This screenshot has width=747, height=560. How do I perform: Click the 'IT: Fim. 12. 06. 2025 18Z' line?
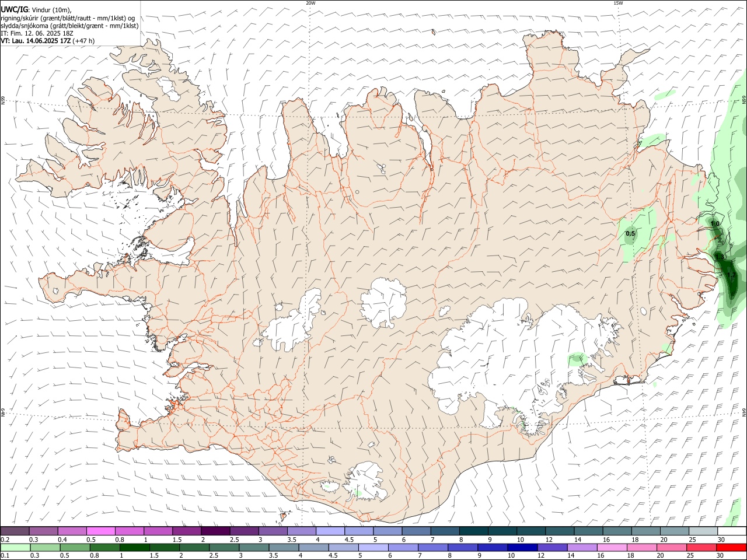click(37, 33)
